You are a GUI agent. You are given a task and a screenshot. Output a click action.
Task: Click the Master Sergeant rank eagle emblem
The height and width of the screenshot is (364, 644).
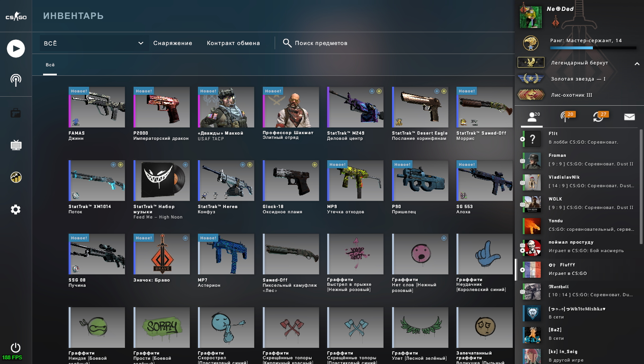(x=531, y=44)
